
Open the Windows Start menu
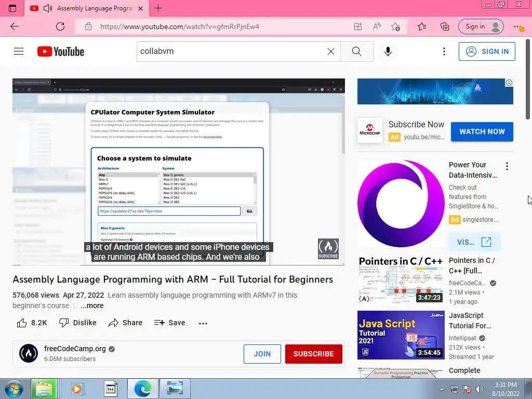pos(14,389)
